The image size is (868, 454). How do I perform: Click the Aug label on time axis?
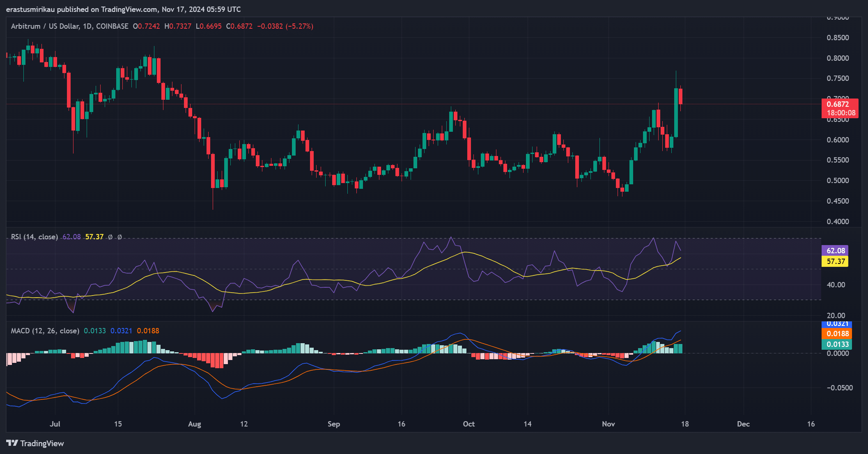tap(194, 424)
